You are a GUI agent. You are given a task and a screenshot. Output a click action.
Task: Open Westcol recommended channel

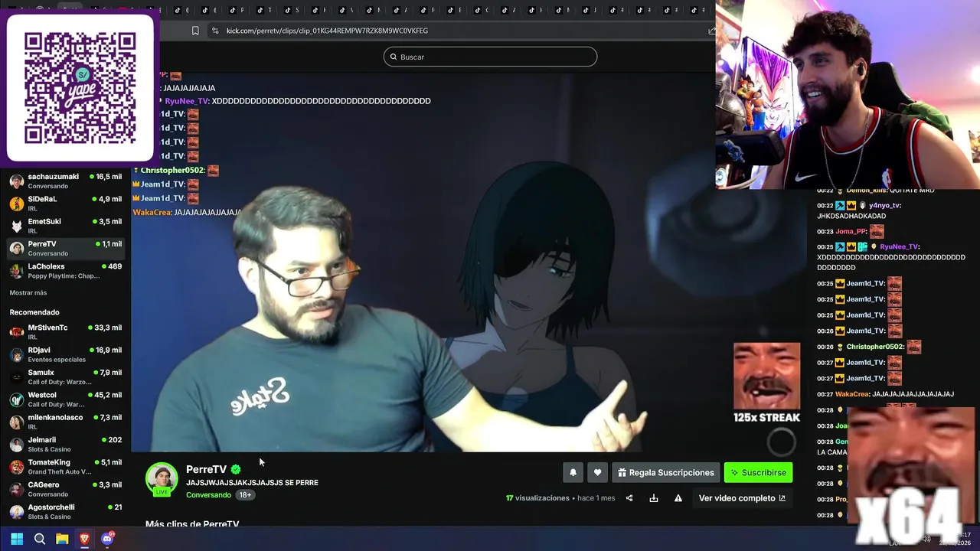[65, 399]
